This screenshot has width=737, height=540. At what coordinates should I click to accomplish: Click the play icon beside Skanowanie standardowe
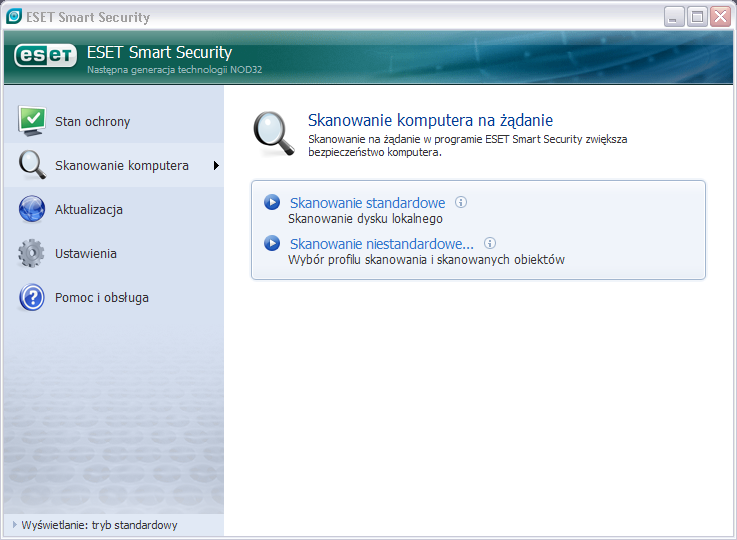click(x=272, y=203)
